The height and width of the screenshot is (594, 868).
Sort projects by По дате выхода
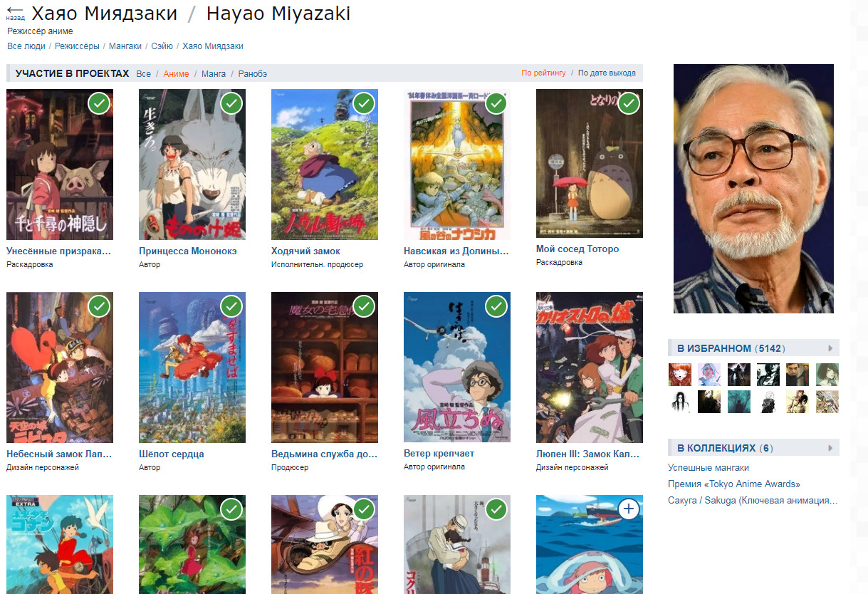pos(607,73)
